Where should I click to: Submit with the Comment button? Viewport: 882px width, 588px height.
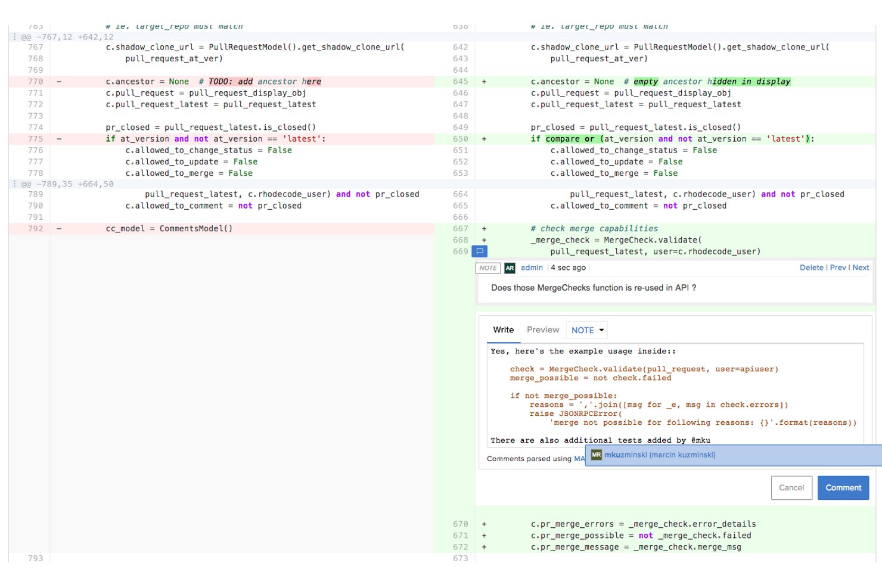(x=843, y=488)
